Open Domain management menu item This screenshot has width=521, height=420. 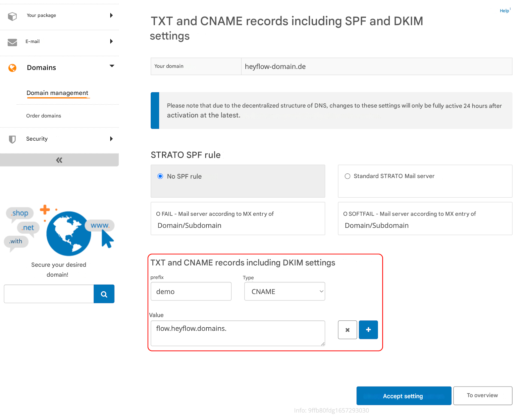click(x=57, y=93)
